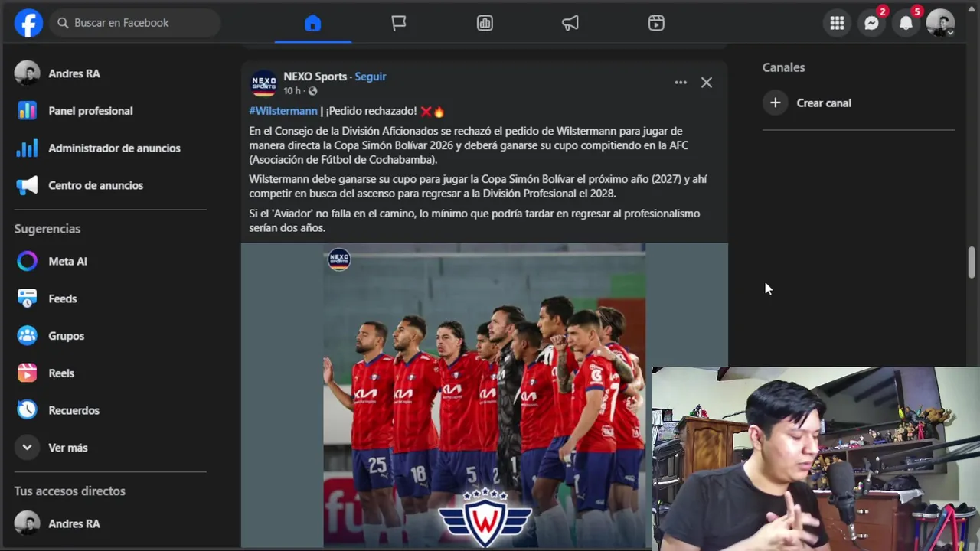Follow NEXO Sports with Seguir
This screenshot has width=980, height=551.
tap(371, 77)
